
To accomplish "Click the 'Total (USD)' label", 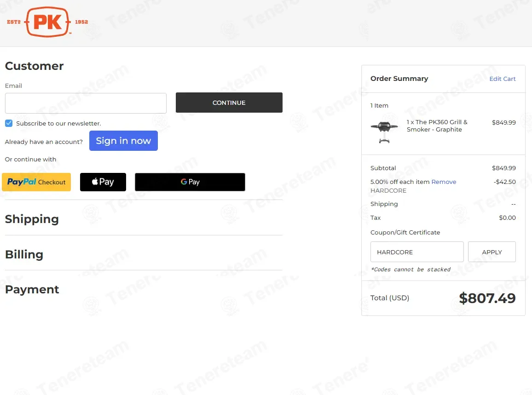I will pos(389,298).
